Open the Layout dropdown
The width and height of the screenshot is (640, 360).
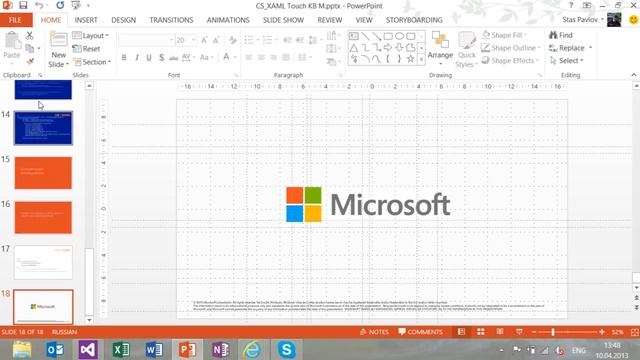(91, 36)
